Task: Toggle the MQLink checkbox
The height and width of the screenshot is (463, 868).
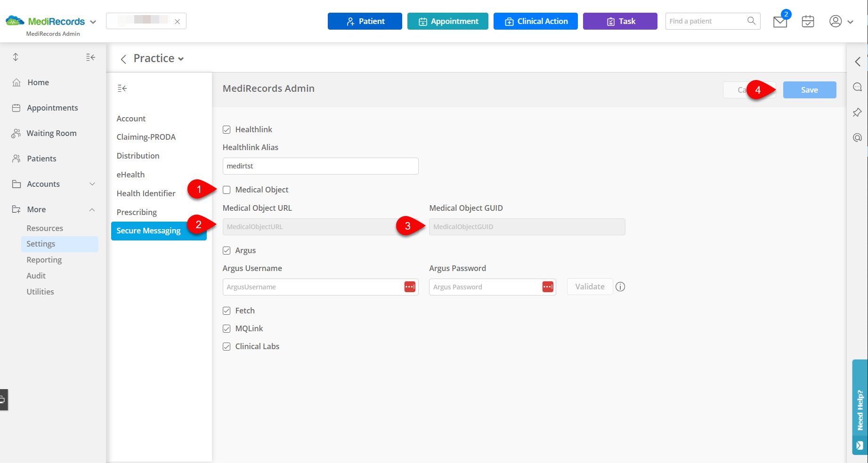Action: pyautogui.click(x=227, y=328)
